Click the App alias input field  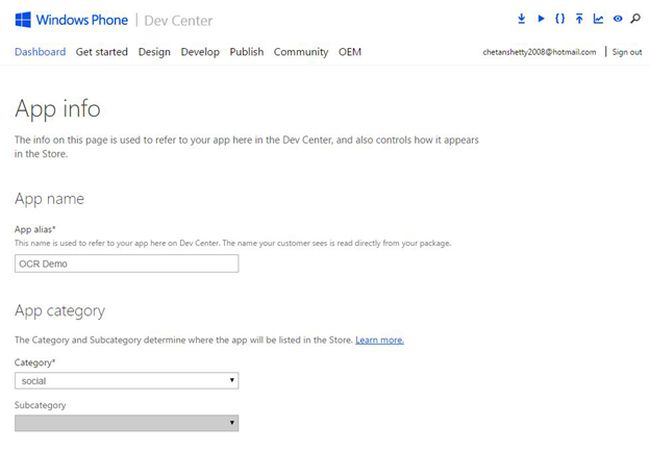click(126, 264)
